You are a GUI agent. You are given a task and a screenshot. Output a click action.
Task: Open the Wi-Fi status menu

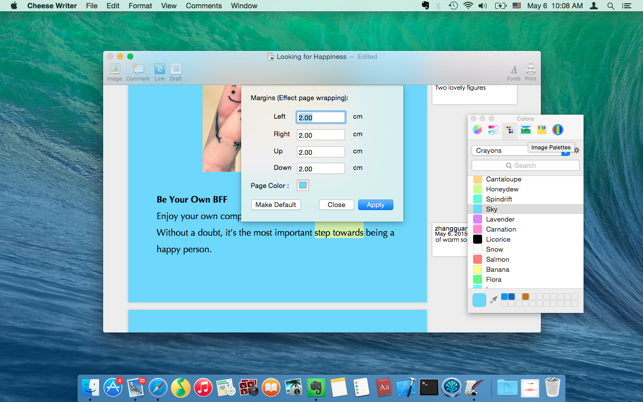pos(468,6)
